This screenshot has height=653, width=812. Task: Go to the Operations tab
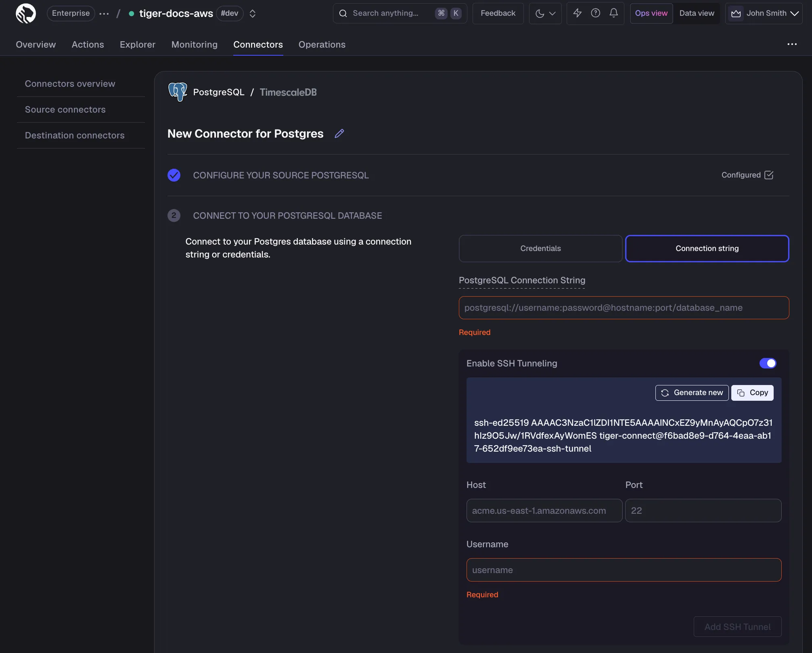point(322,44)
